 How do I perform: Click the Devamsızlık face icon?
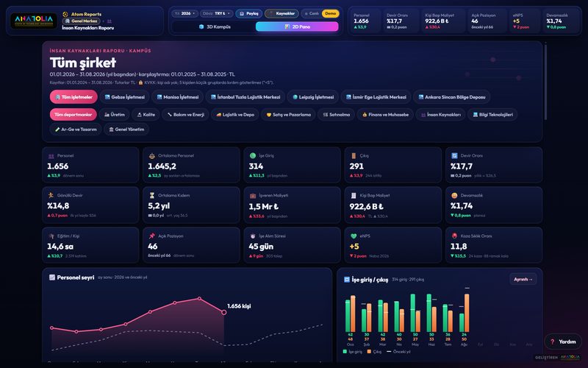click(x=454, y=196)
